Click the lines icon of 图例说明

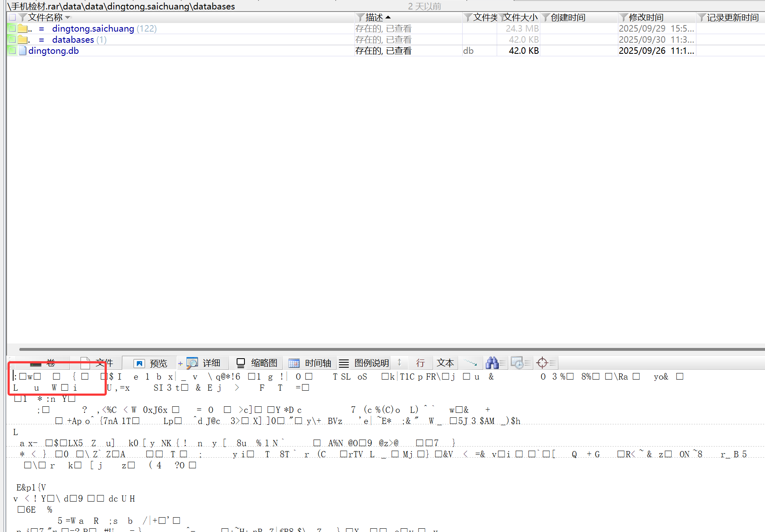344,364
